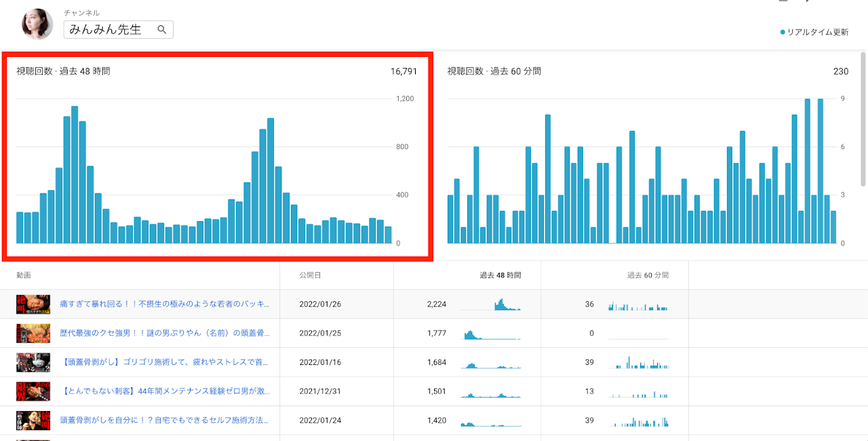Click the blue realtime update indicator dot

783,32
